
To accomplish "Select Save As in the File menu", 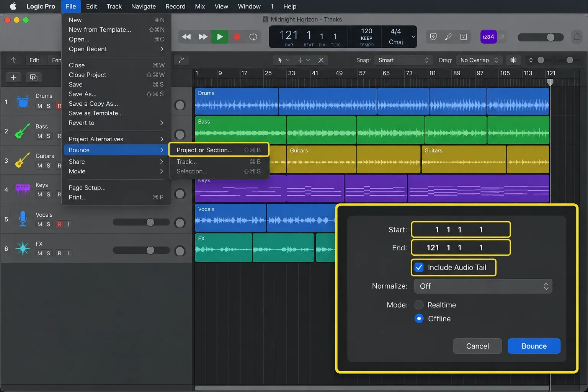I will (x=116, y=94).
